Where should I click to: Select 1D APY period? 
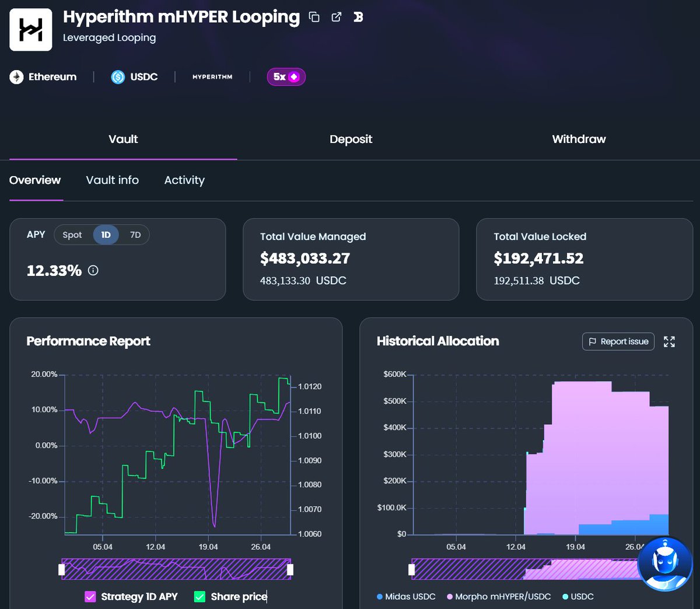106,235
